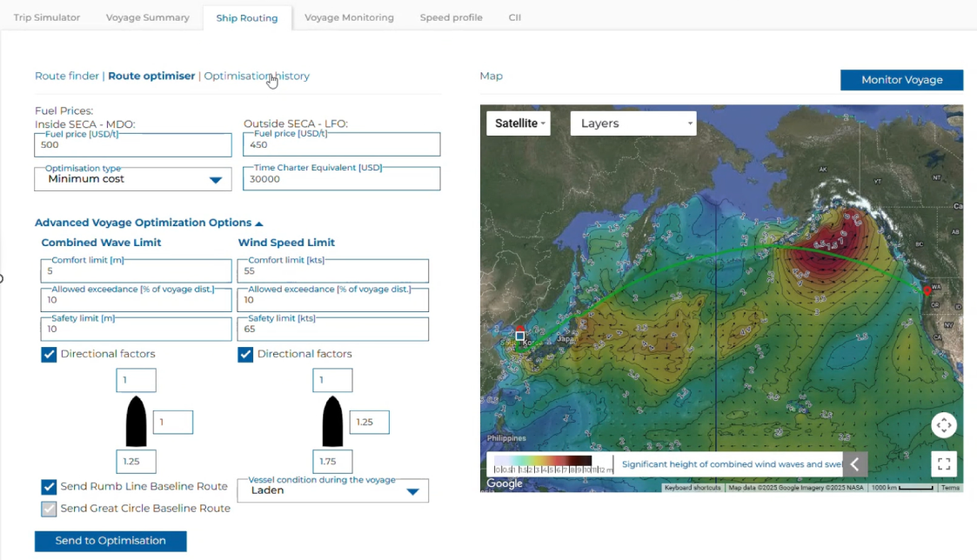Viewport: 977px width, 560px height.
Task: Click the red destination pin on map
Action: point(927,289)
